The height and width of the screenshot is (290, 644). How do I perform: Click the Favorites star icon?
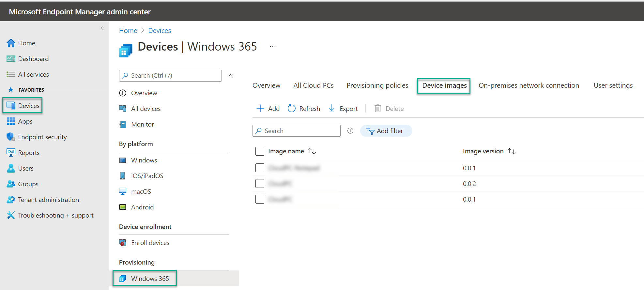coord(11,90)
